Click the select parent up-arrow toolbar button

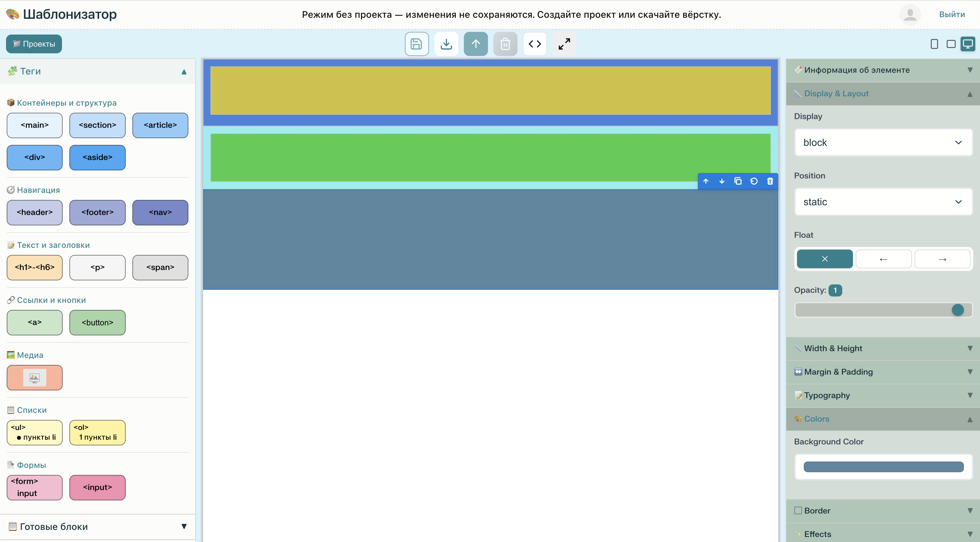click(476, 44)
